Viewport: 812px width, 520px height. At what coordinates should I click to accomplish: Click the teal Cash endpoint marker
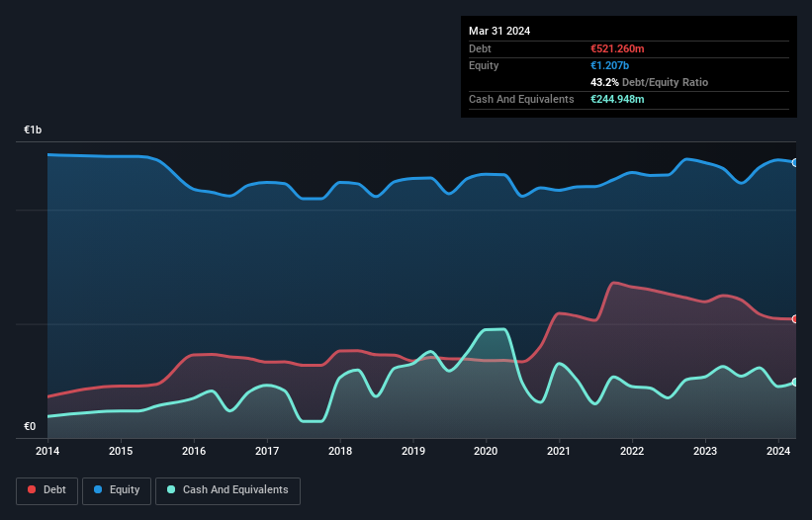coord(795,383)
